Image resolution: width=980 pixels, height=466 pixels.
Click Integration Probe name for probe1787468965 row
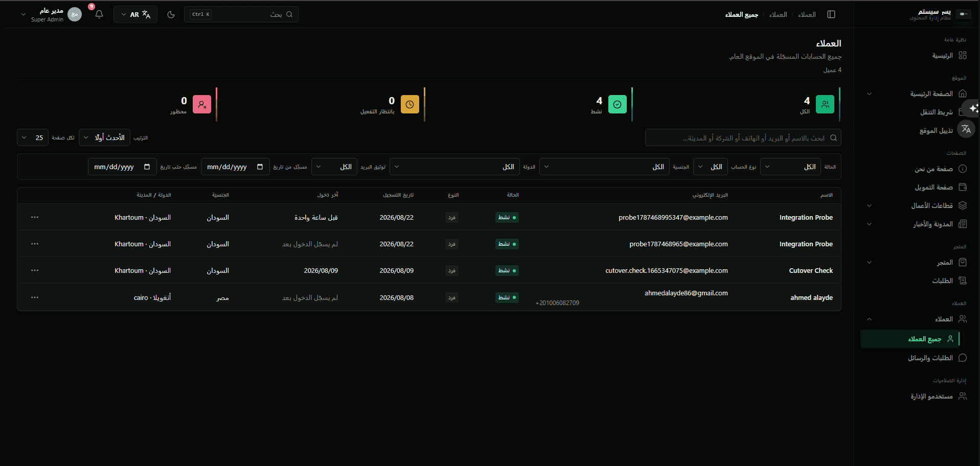pos(806,244)
